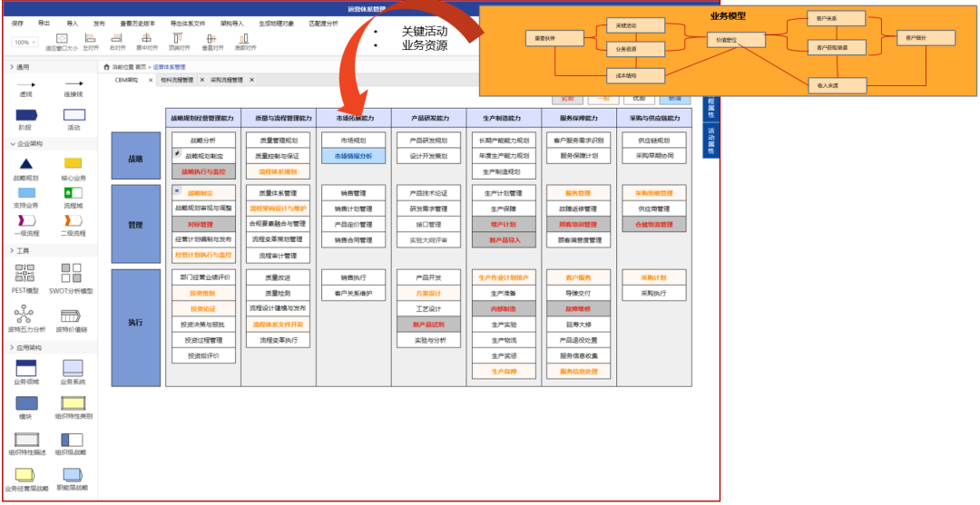The width and height of the screenshot is (980, 505).
Task: Click the 适应窗口大小 fit-window icon
Action: click(61, 39)
